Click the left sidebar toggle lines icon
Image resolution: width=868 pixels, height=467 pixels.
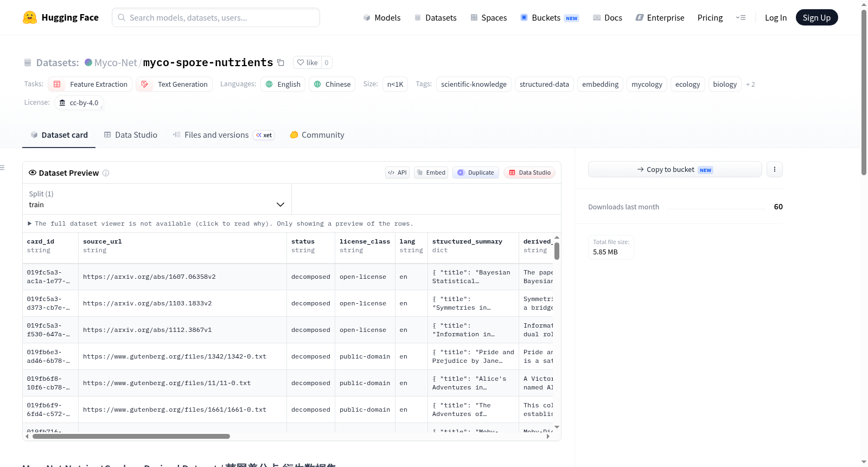[x=2, y=168]
